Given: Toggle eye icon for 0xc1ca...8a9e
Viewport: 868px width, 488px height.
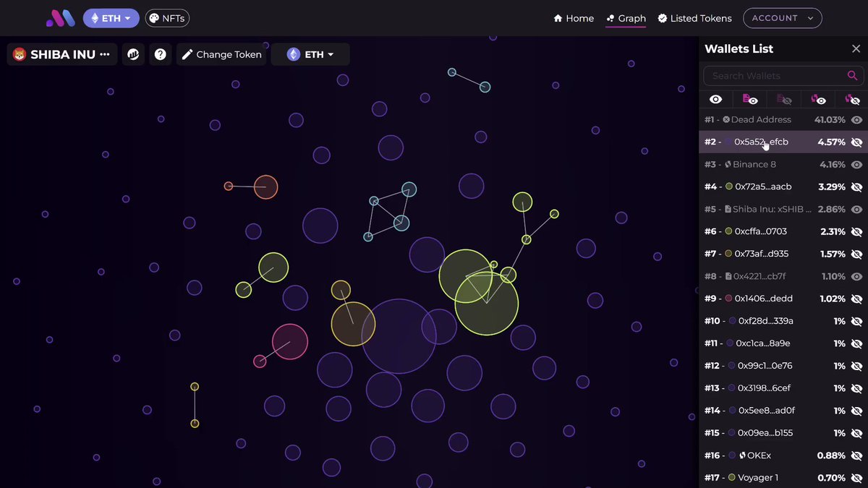Looking at the screenshot, I should (x=857, y=344).
